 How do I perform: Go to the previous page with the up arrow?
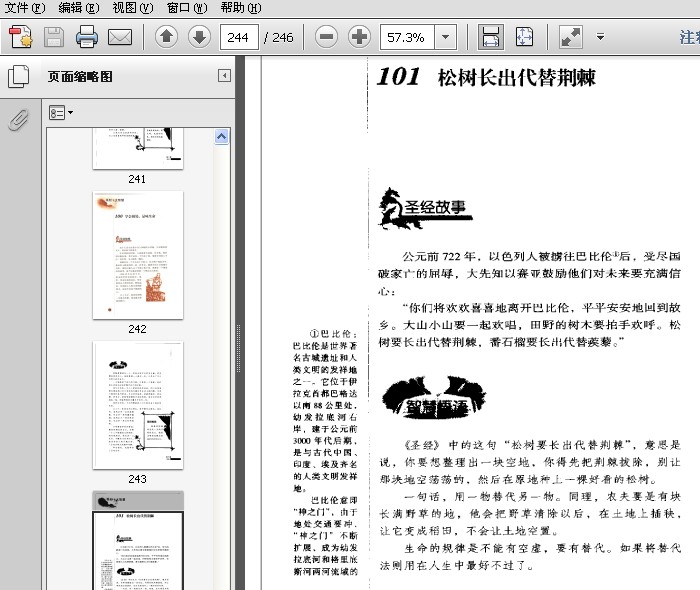pyautogui.click(x=167, y=38)
